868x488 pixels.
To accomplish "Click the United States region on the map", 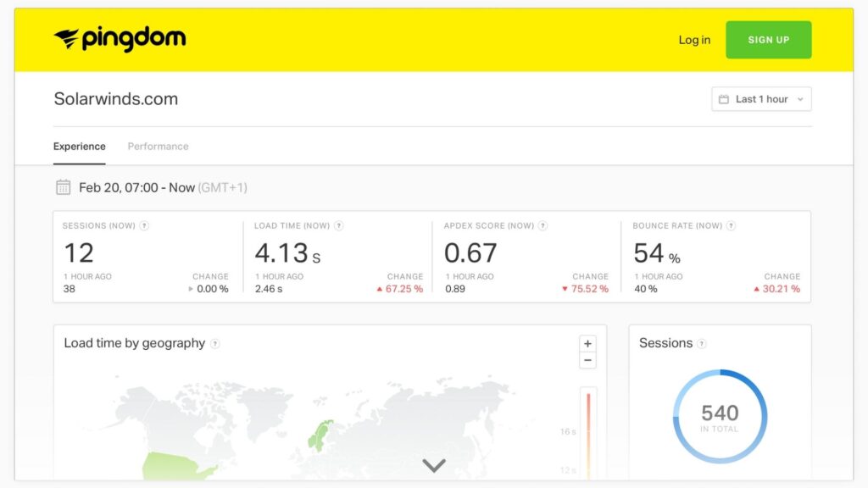I will point(177,466).
